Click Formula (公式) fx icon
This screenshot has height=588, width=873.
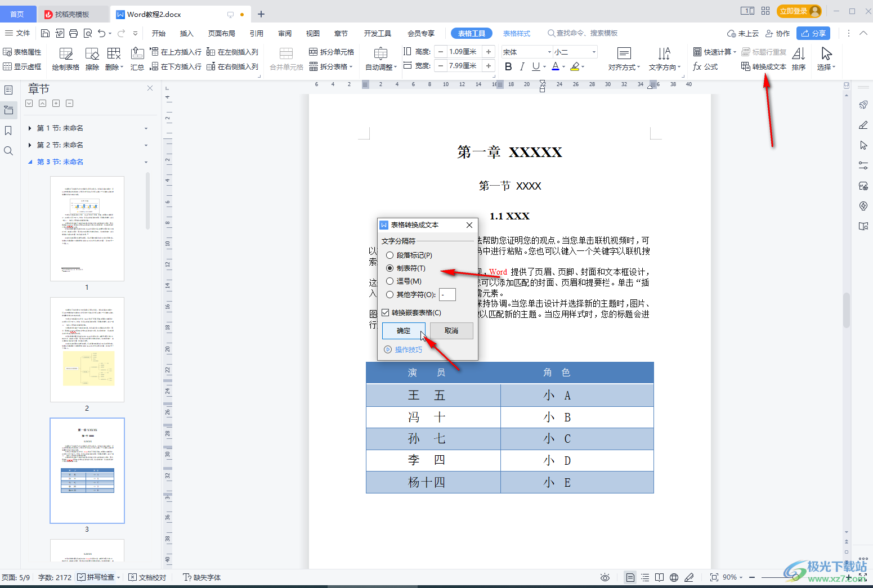click(705, 66)
